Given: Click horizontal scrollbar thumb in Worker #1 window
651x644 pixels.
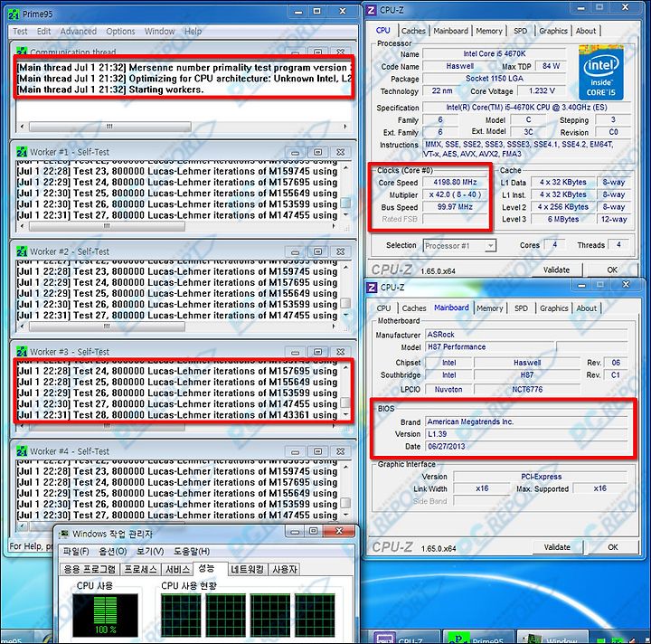Looking at the screenshot, I should 107,226.
